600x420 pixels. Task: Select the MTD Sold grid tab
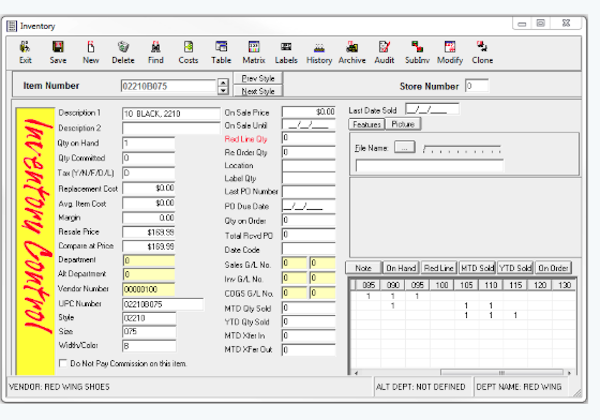477,268
